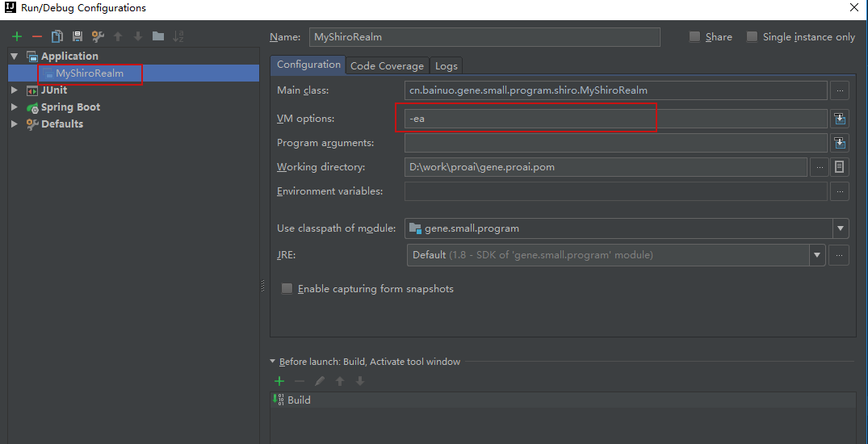This screenshot has width=868, height=444.
Task: Add new configuration with green plus
Action: (x=17, y=36)
